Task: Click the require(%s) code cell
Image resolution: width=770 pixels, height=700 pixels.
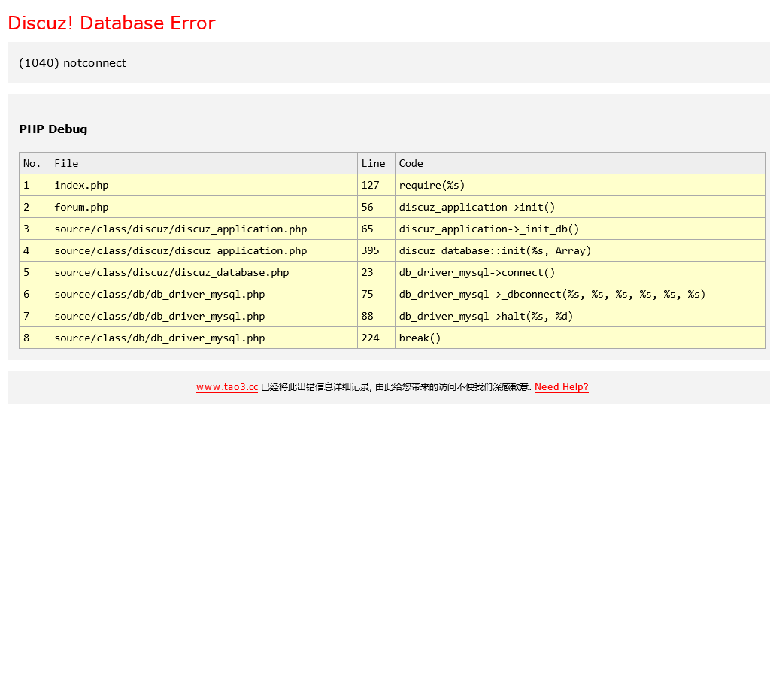Action: [432, 185]
